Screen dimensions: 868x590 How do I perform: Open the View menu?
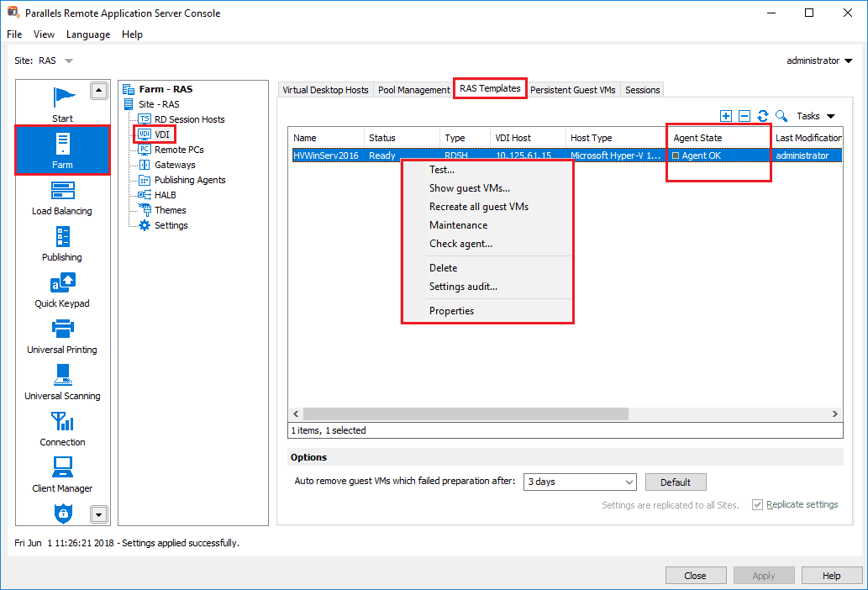pyautogui.click(x=44, y=34)
